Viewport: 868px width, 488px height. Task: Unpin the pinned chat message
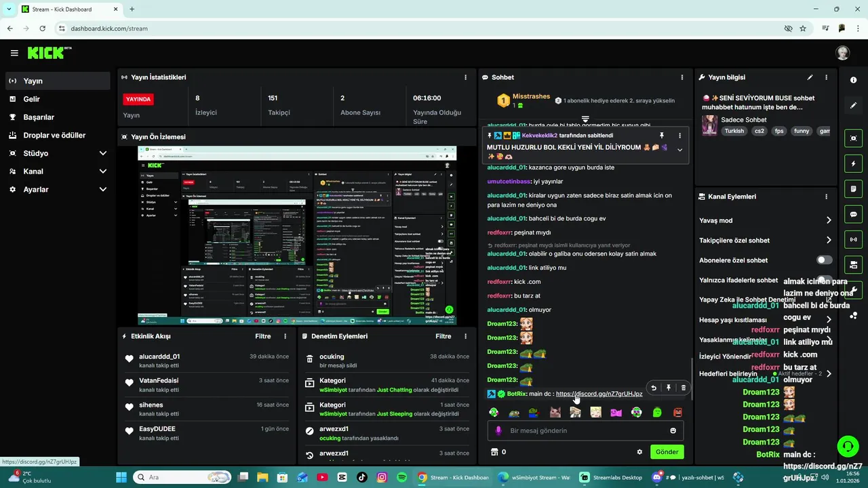[x=662, y=136]
